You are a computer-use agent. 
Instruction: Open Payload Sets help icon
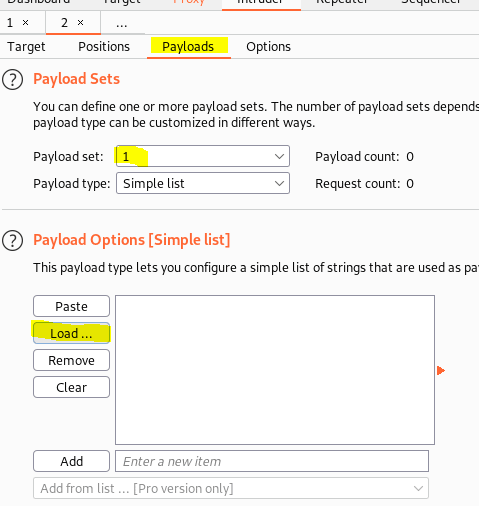(12, 80)
